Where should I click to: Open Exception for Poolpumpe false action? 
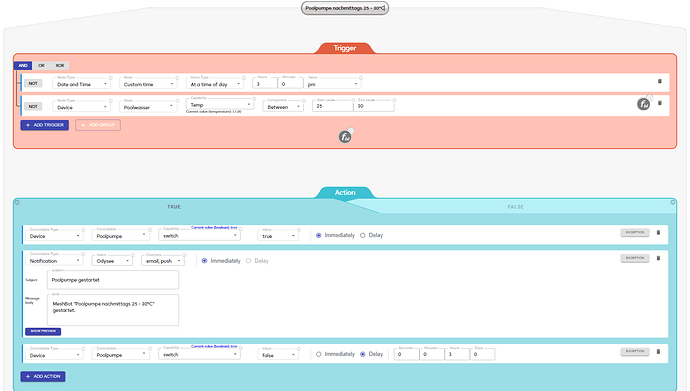[x=635, y=351]
